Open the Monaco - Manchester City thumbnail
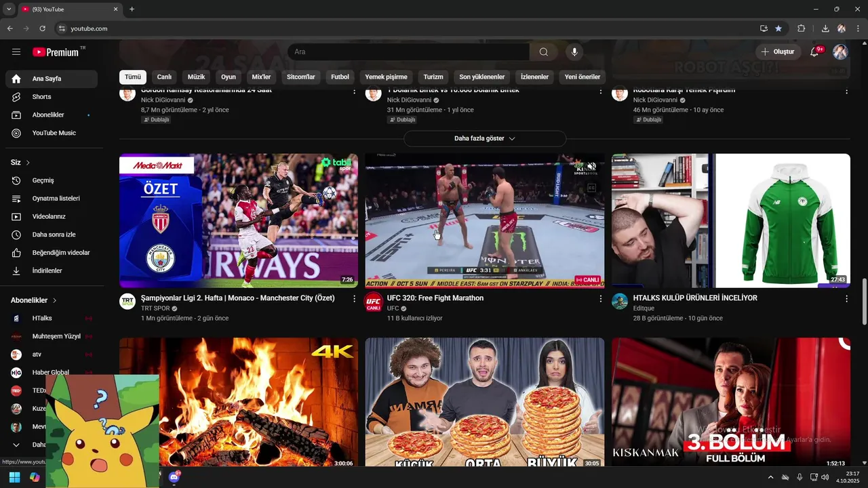 (239, 220)
